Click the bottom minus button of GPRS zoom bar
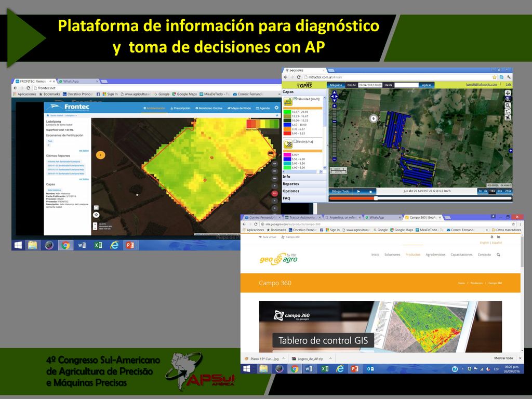Image resolution: width=532 pixels, height=399 pixels. (334, 159)
